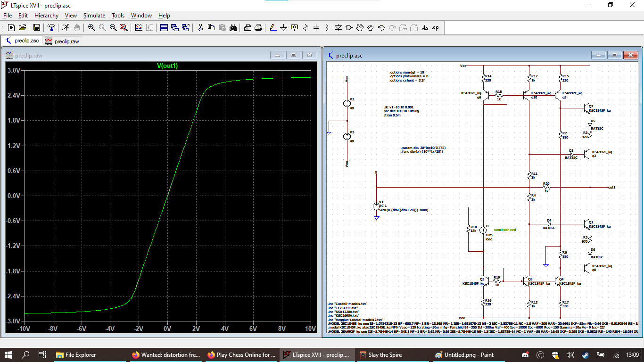Click the Undo arrow icon
The height and width of the screenshot is (362, 644).
point(381,28)
